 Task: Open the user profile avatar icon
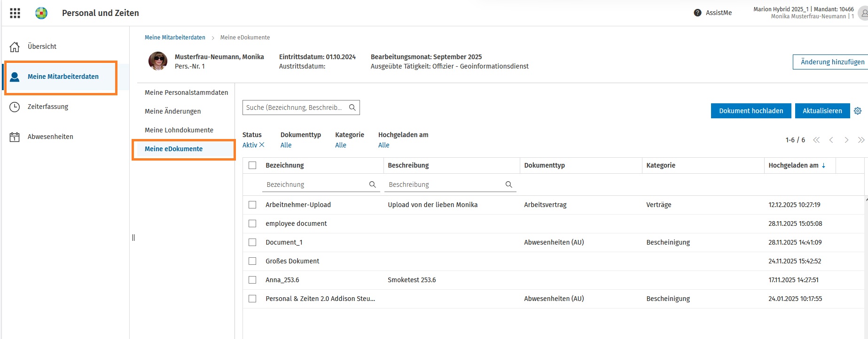(x=863, y=13)
